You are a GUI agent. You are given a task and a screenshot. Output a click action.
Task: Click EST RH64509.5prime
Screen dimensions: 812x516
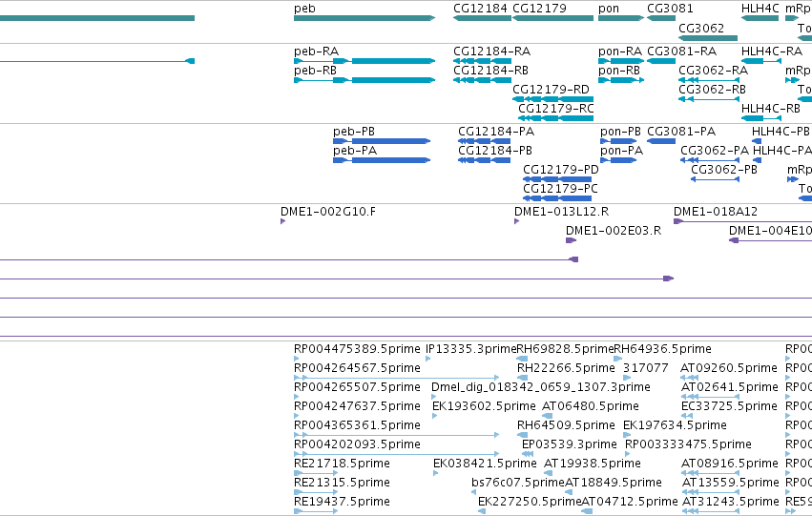(x=566, y=426)
